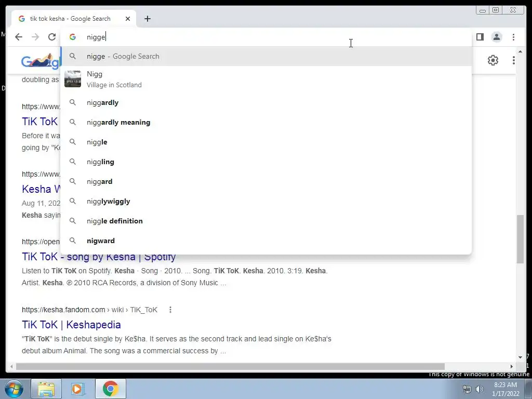Open the options dots next to kesha.fandom.com
The image size is (532, 399).
170,310
